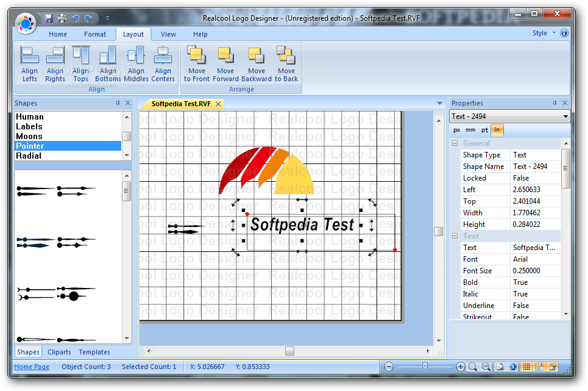Close the Shapes panel
588x391 pixels.
tap(128, 103)
